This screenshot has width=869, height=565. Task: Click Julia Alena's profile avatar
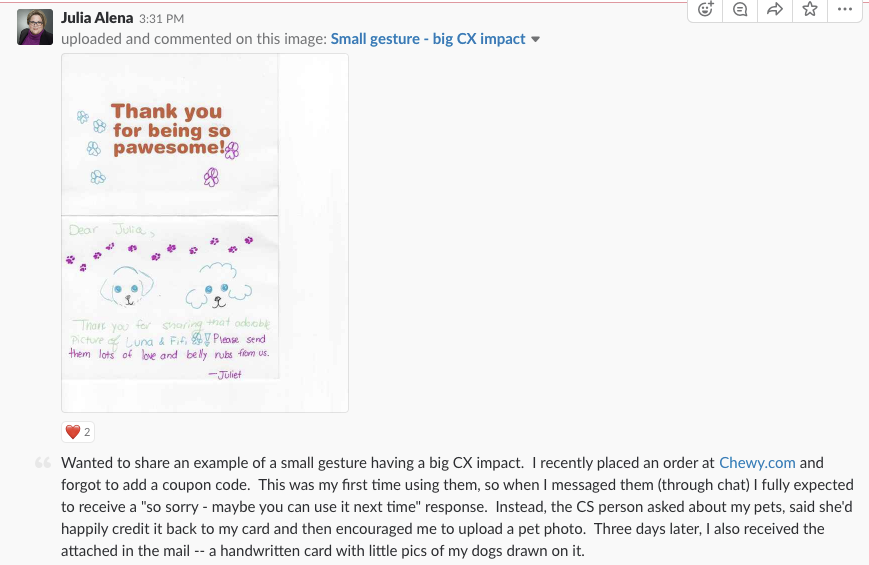[35, 28]
